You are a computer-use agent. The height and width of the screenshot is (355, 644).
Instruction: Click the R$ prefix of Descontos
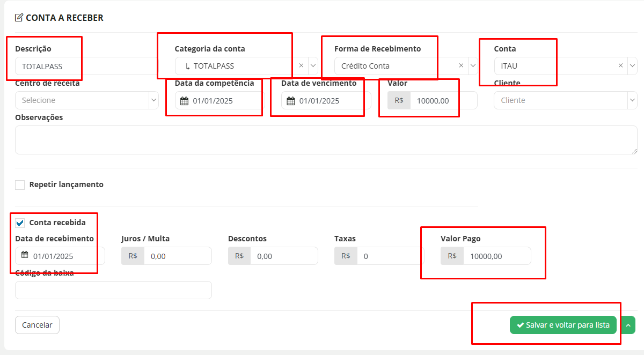239,256
